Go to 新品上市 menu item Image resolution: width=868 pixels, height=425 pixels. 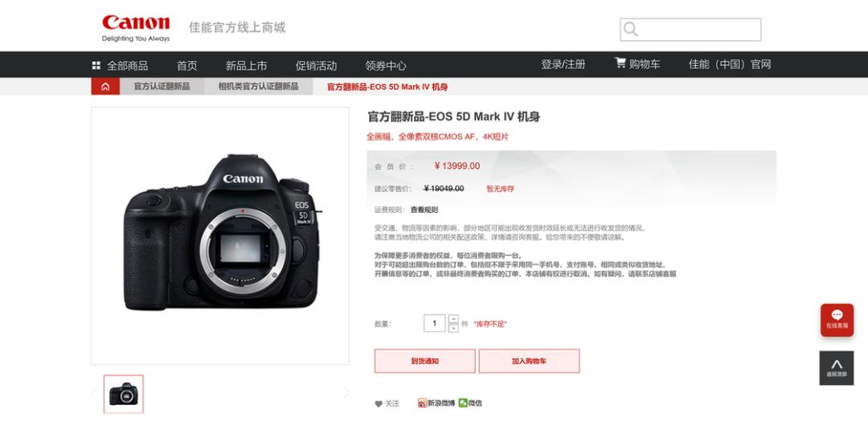[x=247, y=66]
